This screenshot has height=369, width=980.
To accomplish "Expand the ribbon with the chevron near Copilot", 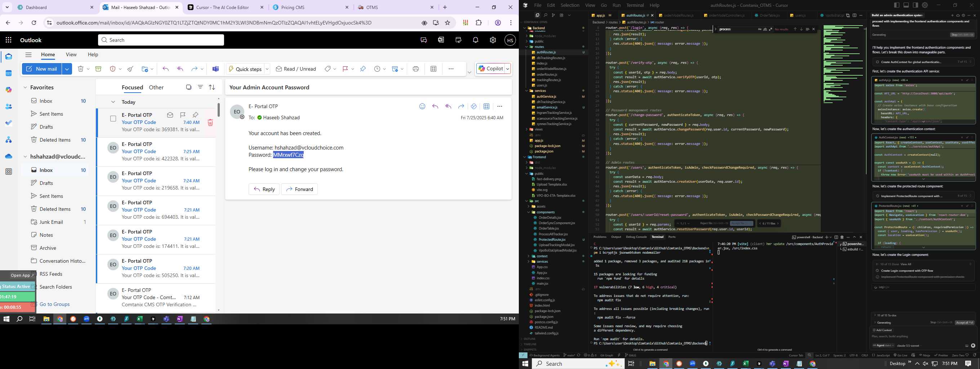I will [x=469, y=72].
